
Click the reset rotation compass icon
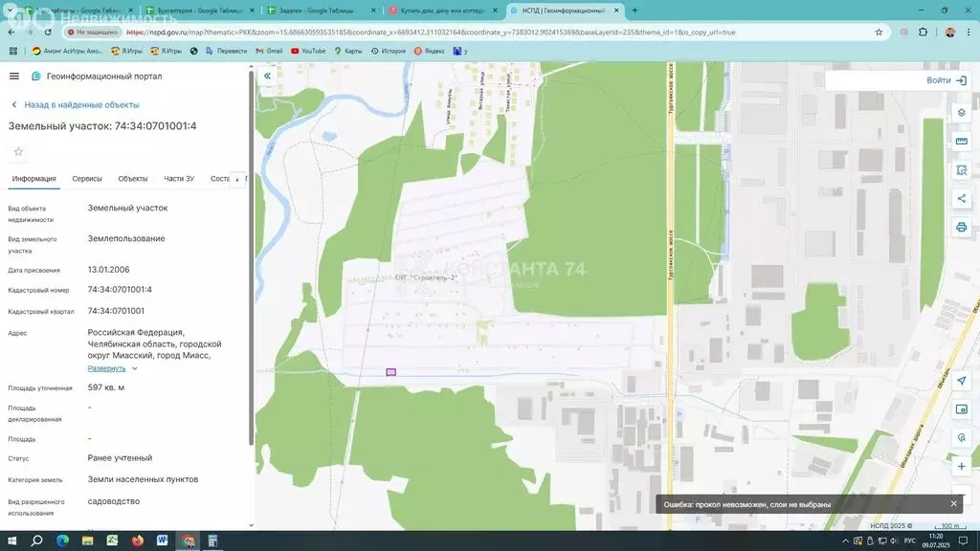pyautogui.click(x=961, y=438)
